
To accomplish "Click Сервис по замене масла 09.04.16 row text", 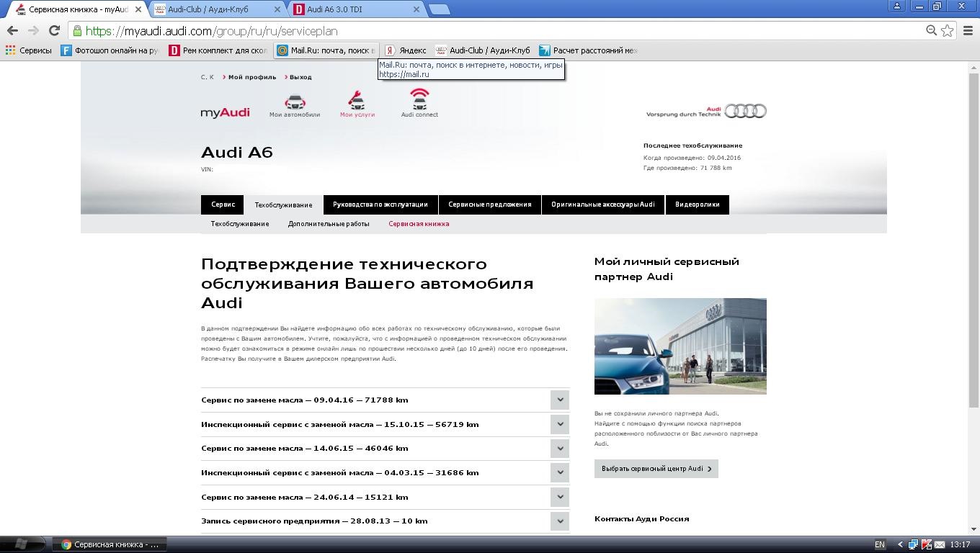I will (305, 400).
